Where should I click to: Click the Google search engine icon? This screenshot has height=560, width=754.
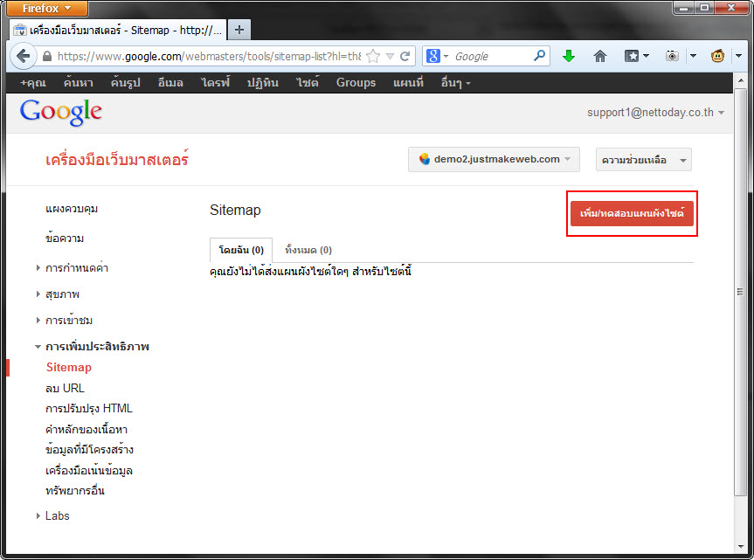pos(432,56)
